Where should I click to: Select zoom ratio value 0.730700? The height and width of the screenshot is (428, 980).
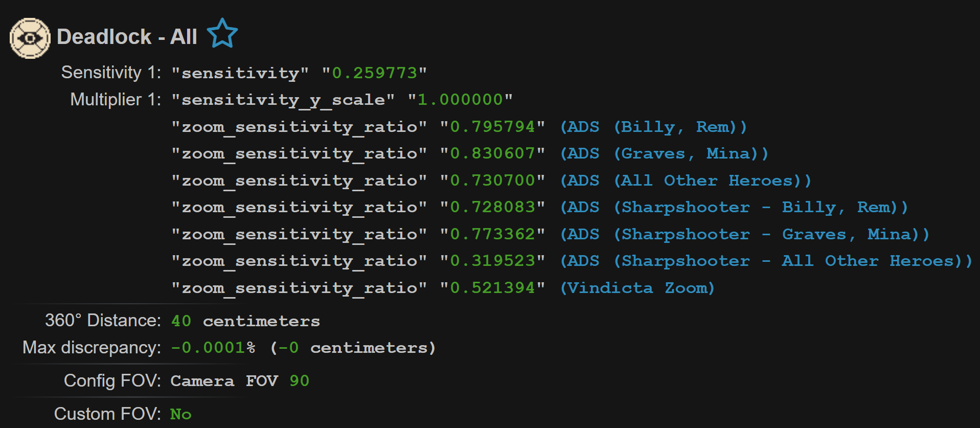pos(493,181)
